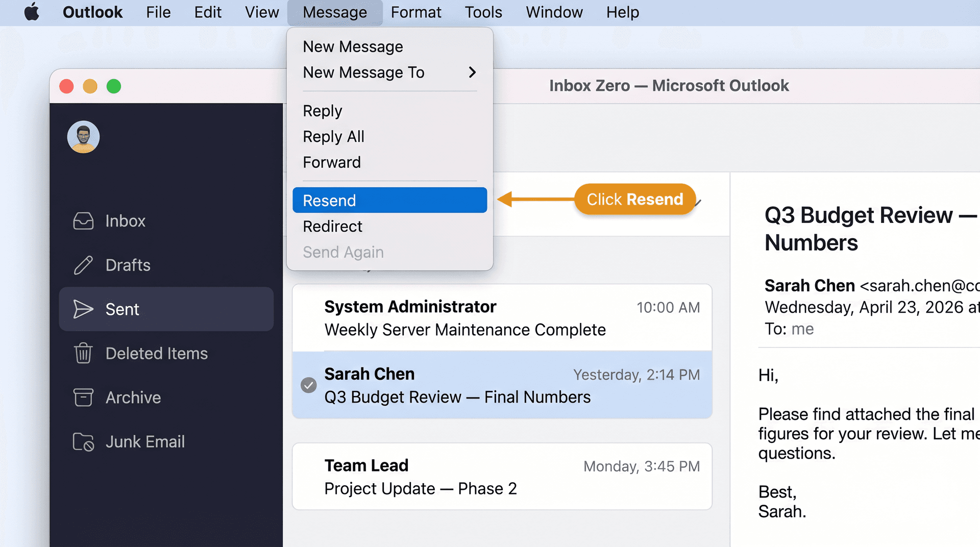Screen dimensions: 980x547
Task: Select Resend from the menu
Action: (x=330, y=200)
